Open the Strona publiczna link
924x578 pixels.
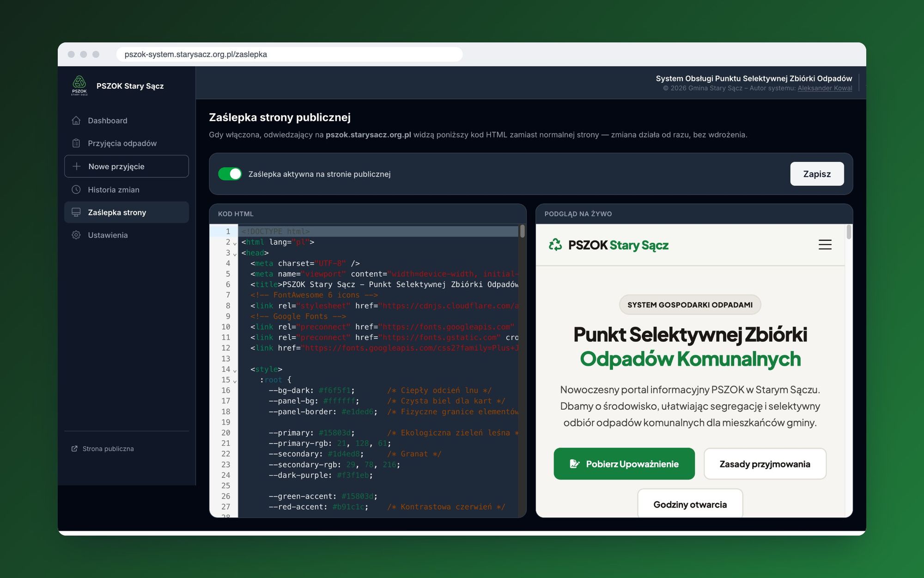(x=103, y=449)
